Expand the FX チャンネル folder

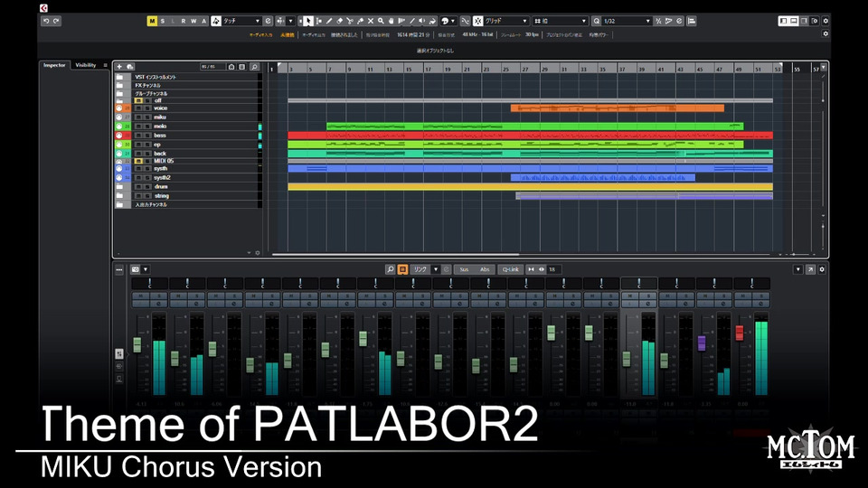point(119,85)
